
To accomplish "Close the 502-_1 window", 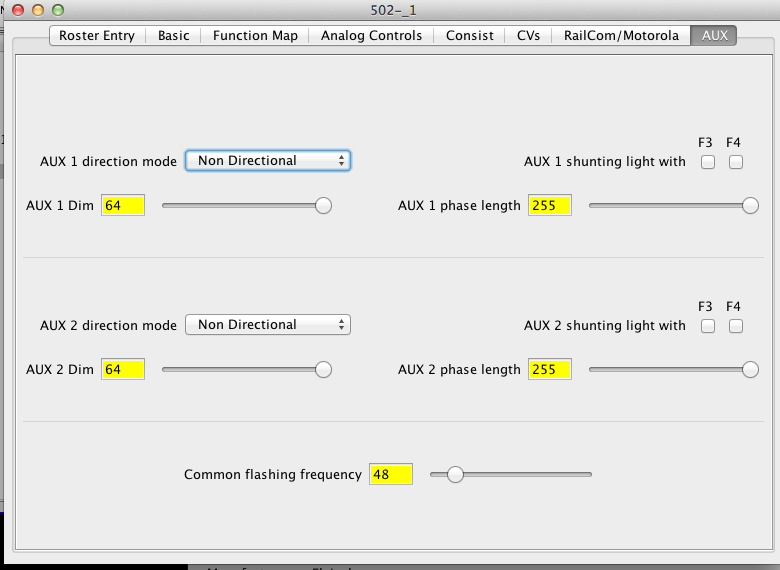I will click(x=18, y=10).
